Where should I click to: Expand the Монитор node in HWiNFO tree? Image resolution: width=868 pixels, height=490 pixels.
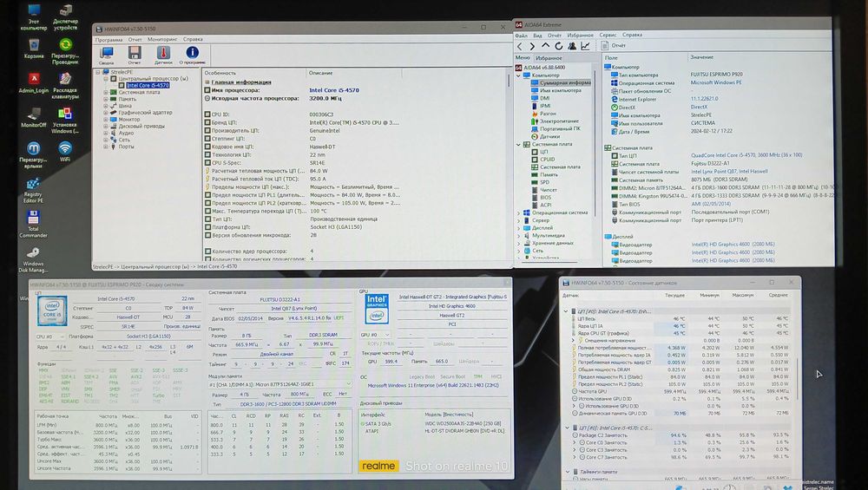pyautogui.click(x=106, y=120)
